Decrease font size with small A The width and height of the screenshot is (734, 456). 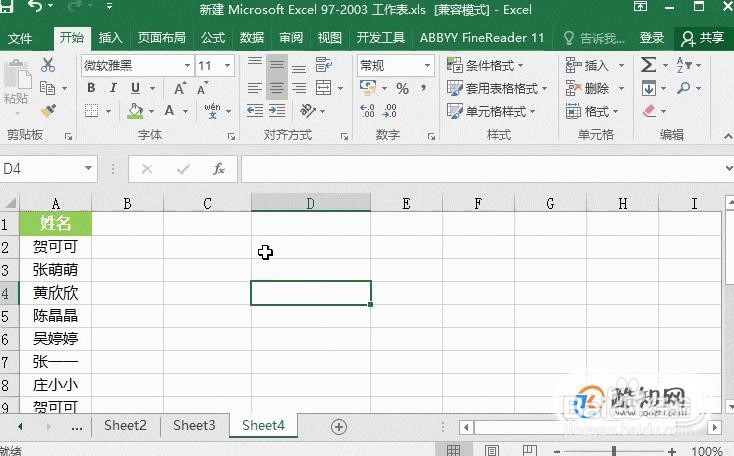202,88
